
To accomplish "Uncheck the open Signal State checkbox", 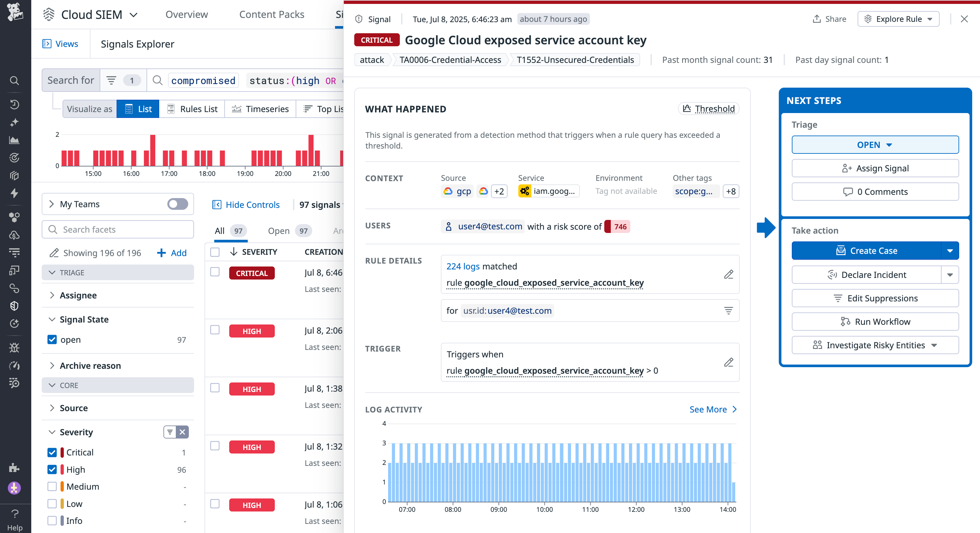I will click(52, 339).
